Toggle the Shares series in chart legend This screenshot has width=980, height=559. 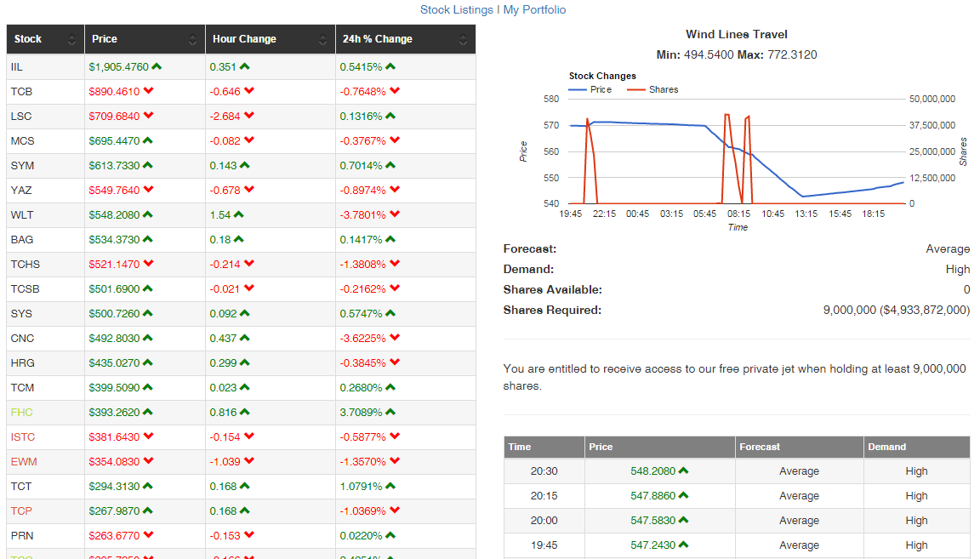point(652,89)
